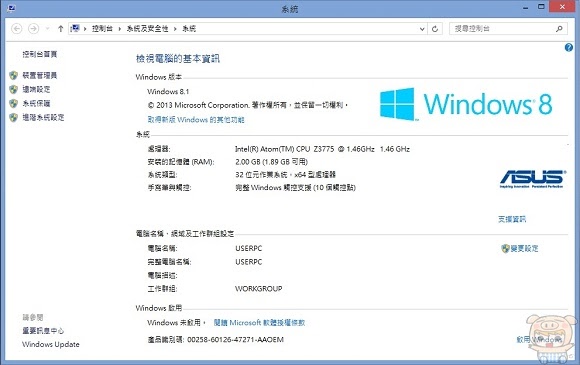
Task: Open address bar history dropdown
Action: click(422, 29)
